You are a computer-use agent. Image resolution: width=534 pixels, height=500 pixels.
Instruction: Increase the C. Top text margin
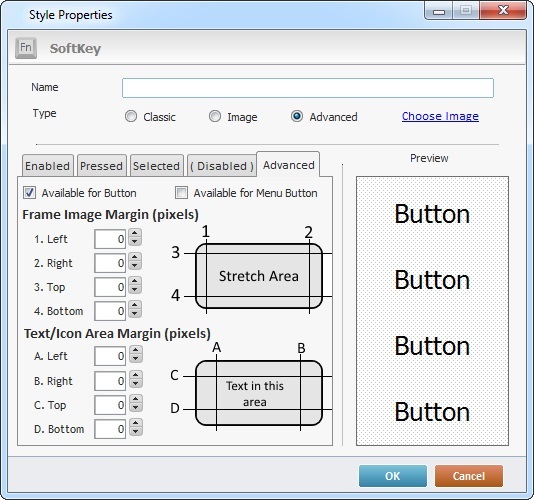point(136,400)
